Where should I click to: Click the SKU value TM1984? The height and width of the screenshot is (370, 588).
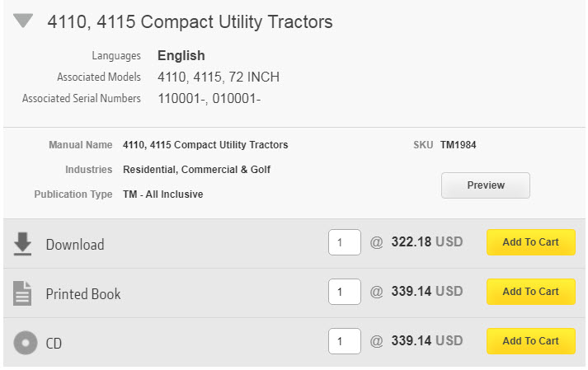tap(458, 145)
